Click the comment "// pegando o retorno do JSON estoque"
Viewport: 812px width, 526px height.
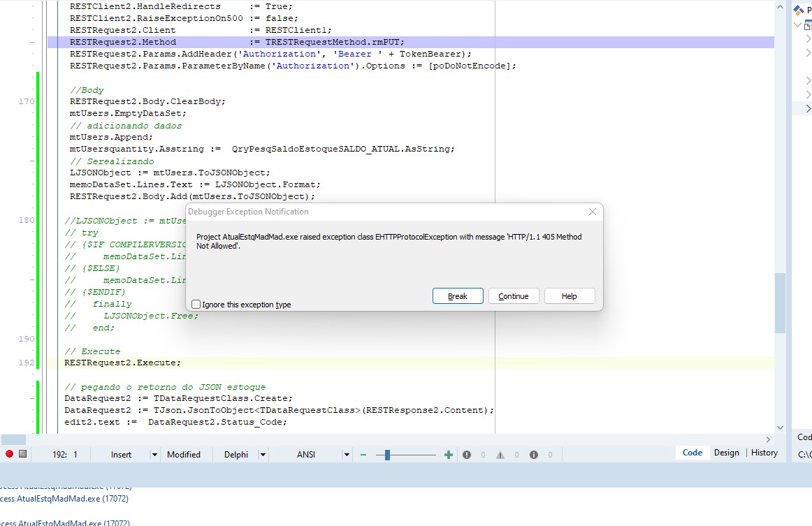coord(165,387)
